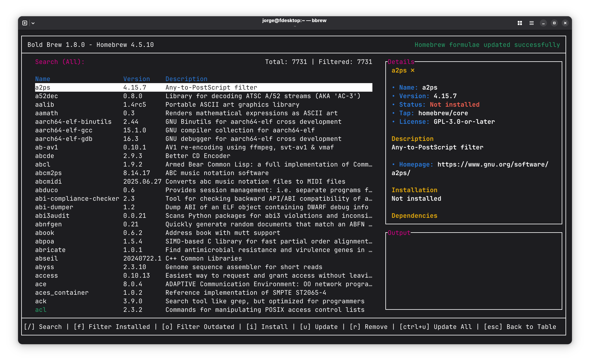Open a new terminal tab icon
Viewport: 590px width, 364px height.
click(x=25, y=23)
